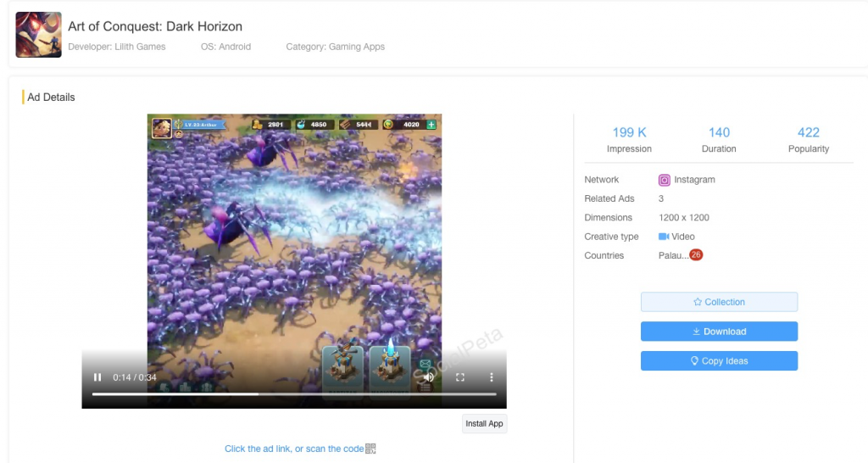Click the 422 Popularity value
The height and width of the screenshot is (463, 868).
tap(808, 132)
